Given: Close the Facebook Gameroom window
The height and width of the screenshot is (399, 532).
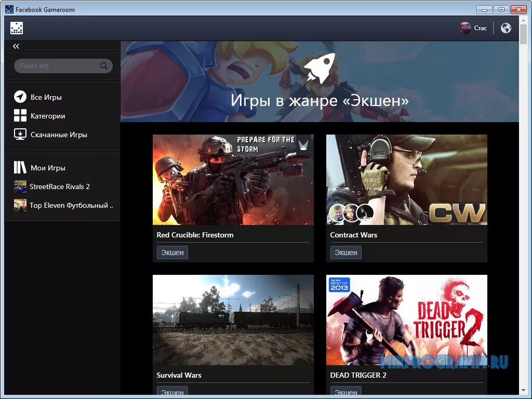Looking at the screenshot, I should click(519, 9).
